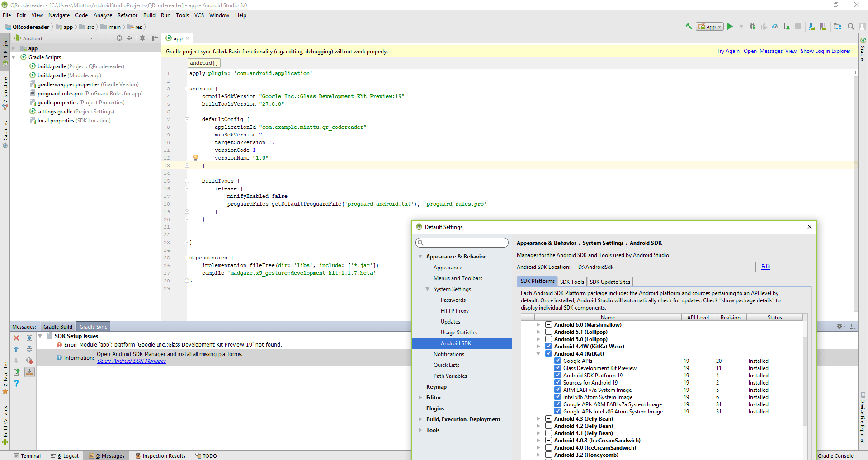Viewport: 868px width, 460px height.
Task: Open Search Everywhere magnifier
Action: [851, 27]
